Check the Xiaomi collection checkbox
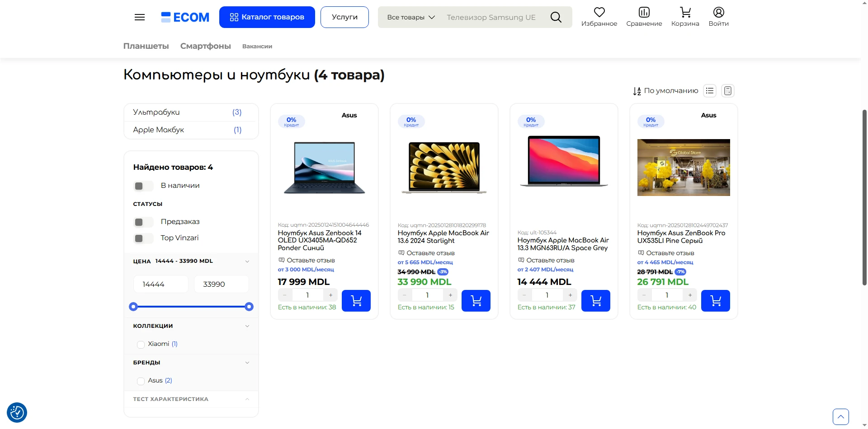 tap(141, 345)
